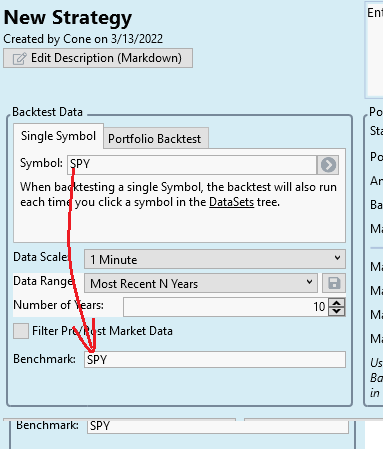Click the pencil icon on Edit Description button
This screenshot has width=383, height=449.
pyautogui.click(x=19, y=58)
